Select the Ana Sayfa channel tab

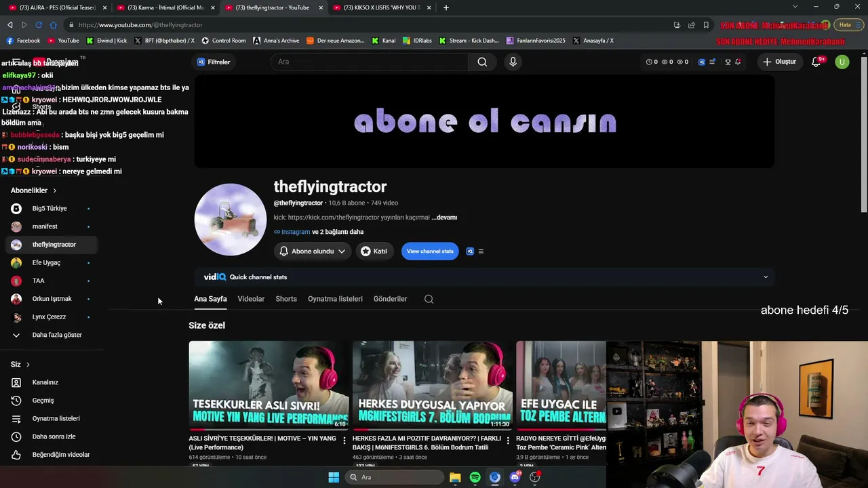click(210, 299)
